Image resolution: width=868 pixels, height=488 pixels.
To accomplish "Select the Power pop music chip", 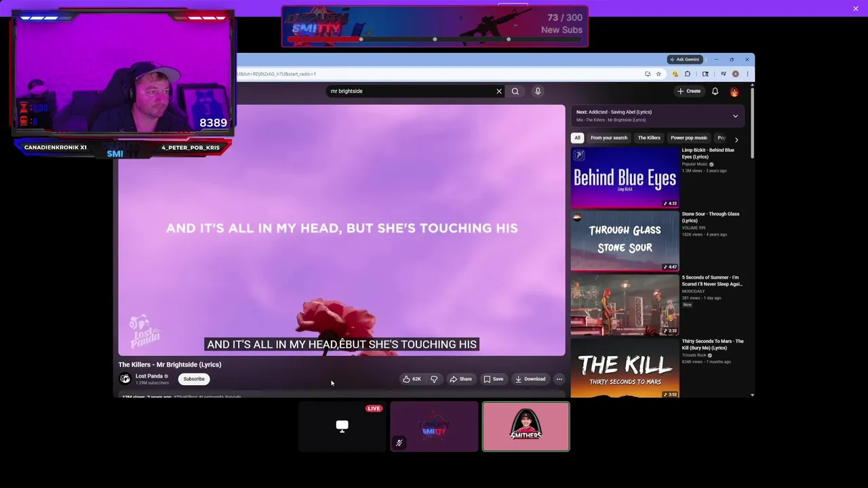I will click(689, 138).
